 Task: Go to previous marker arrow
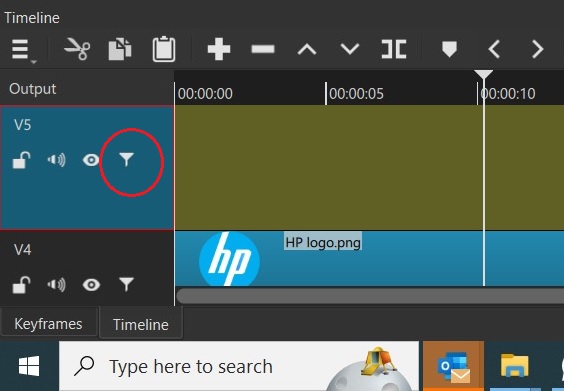point(494,49)
